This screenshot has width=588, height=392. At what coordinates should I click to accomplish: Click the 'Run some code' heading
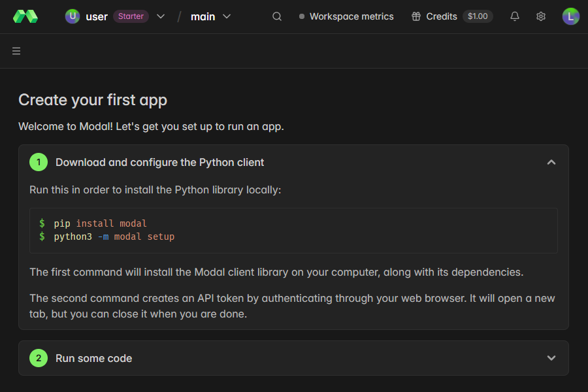tap(93, 358)
